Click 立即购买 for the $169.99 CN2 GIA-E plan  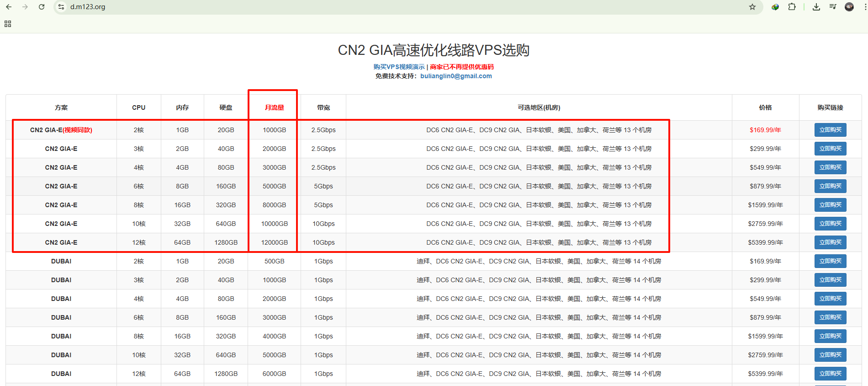pos(830,130)
